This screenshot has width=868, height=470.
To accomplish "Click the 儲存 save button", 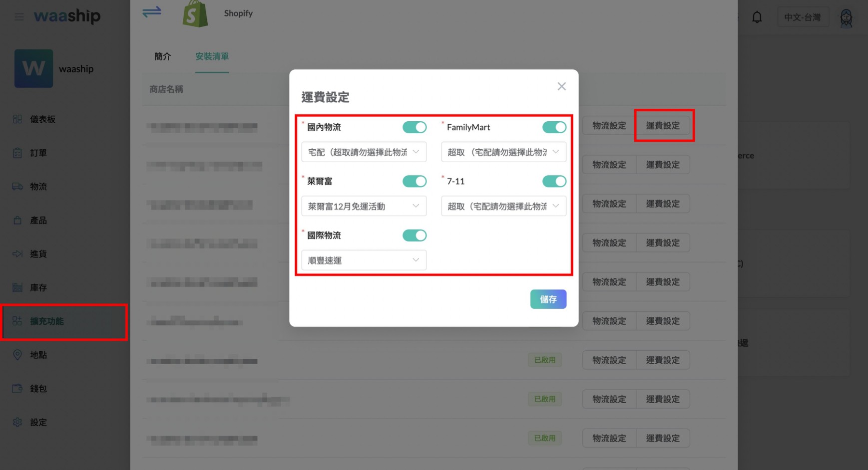I will tap(548, 299).
